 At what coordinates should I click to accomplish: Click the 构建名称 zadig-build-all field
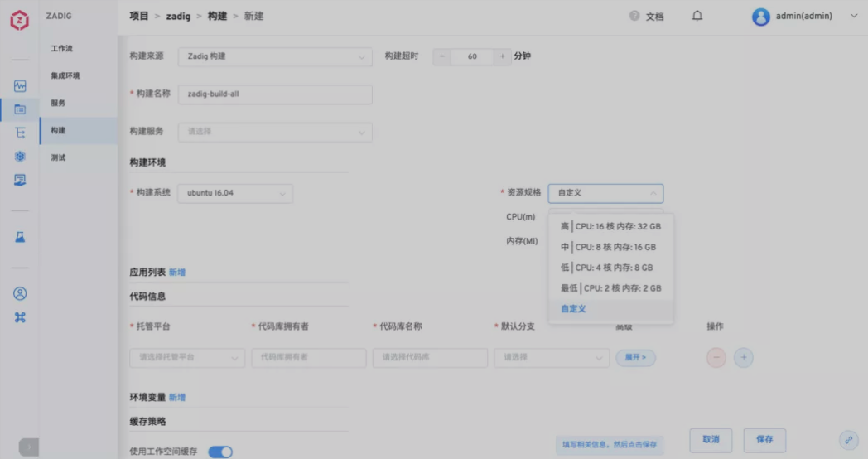click(x=275, y=94)
